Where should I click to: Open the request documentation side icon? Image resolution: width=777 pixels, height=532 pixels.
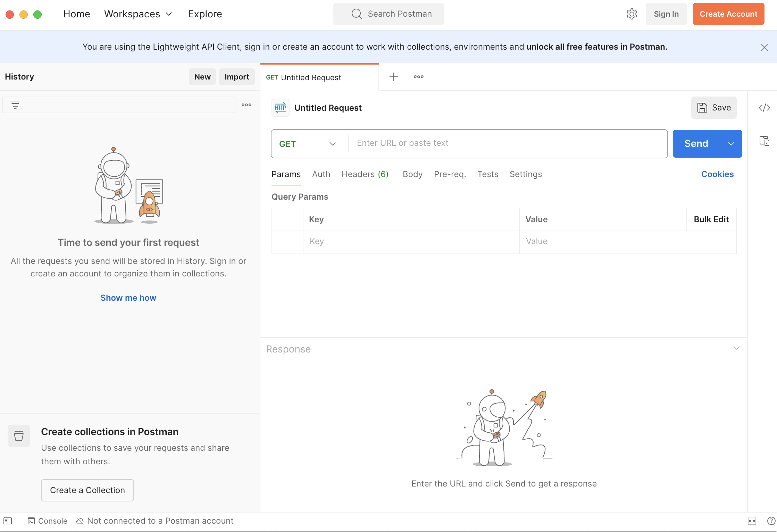tap(764, 141)
